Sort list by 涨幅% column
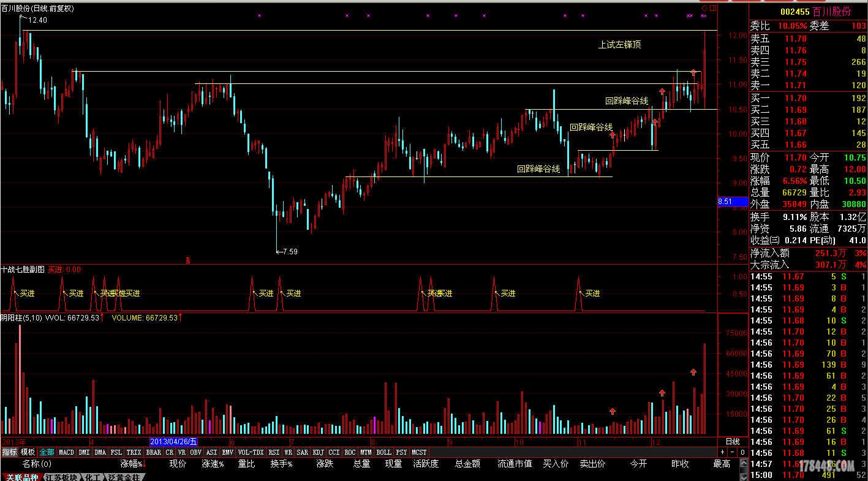Viewport: 868px width, 481px height. click(x=131, y=464)
